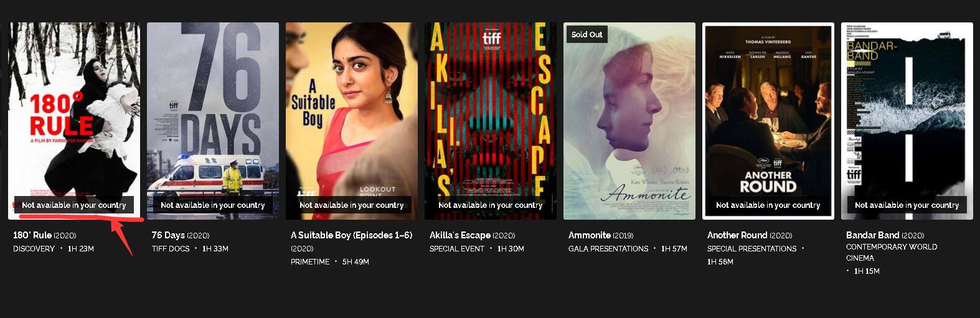Open the 180° Rule movie poster
980x318 pixels.
coord(74,121)
